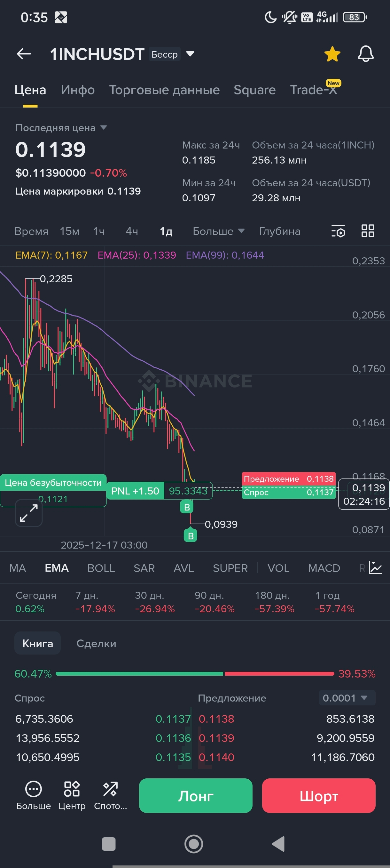The width and height of the screenshot is (390, 868).
Task: Select bid price 0.1136 row
Action: [x=103, y=738]
